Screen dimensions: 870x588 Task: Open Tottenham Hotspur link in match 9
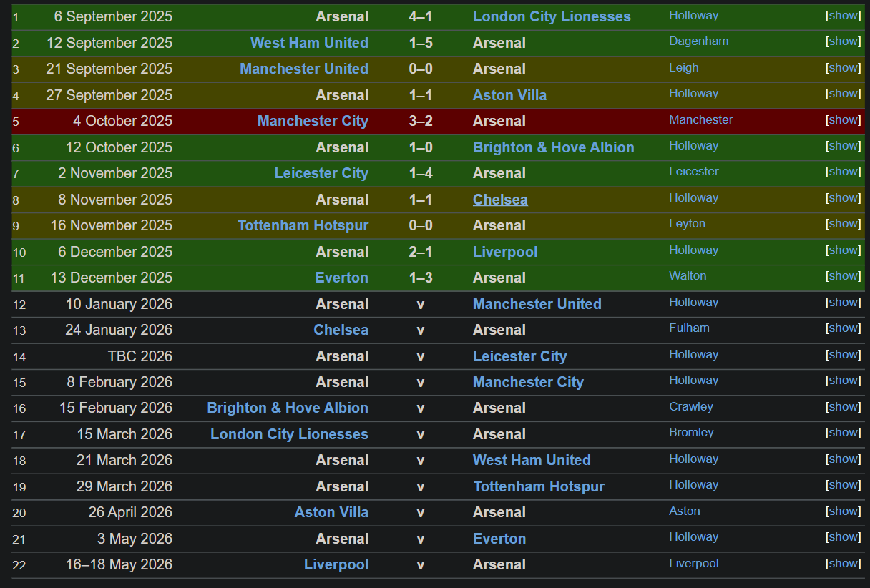[303, 225]
